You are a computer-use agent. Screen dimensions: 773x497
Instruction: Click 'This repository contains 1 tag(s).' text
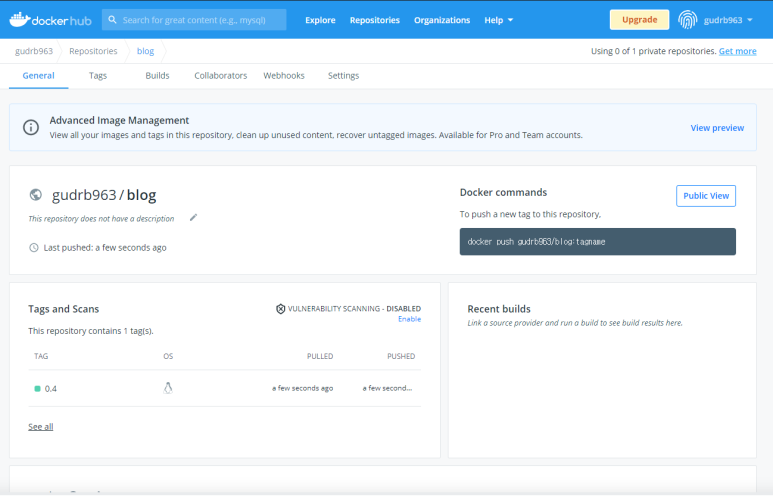[91, 331]
